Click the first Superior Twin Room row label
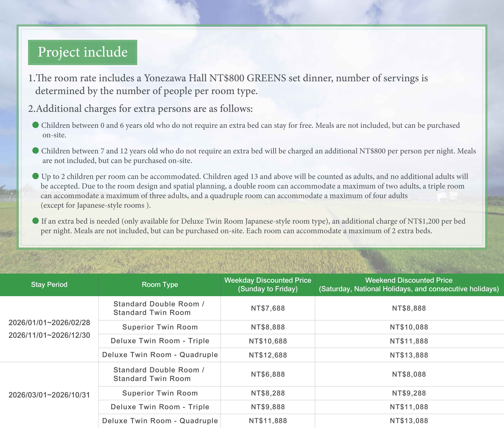Viewport: 504px width, 428px height. pos(160,327)
